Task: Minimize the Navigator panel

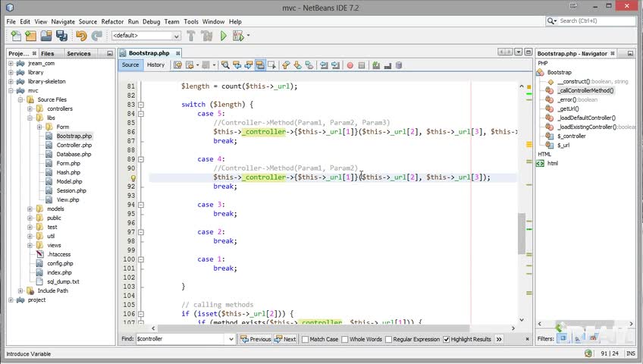Action: click(x=630, y=53)
